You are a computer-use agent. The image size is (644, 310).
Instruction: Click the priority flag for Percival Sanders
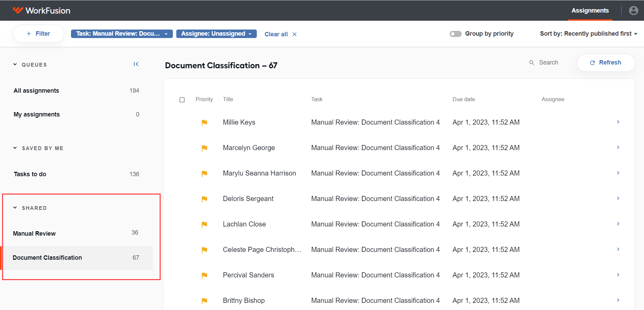click(x=204, y=275)
